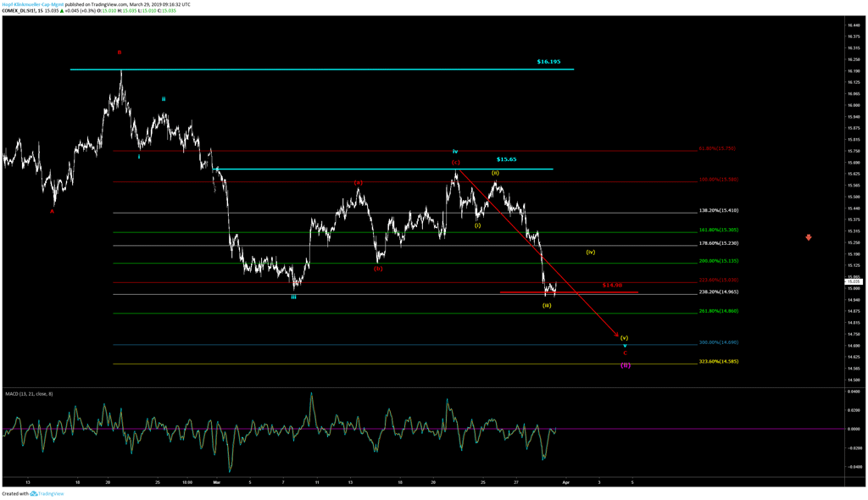868x500 pixels.
Task: Click the 61.80%(15.750) Fibonacci label
Action: point(717,148)
